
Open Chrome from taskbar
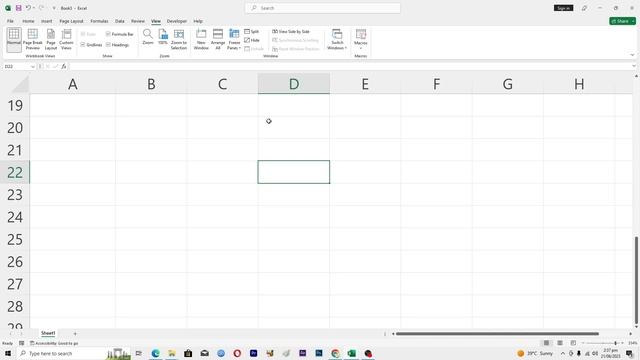coord(336,353)
